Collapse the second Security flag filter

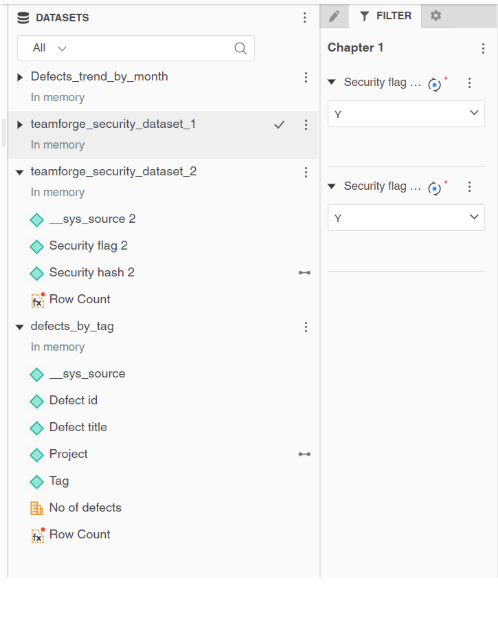[332, 186]
